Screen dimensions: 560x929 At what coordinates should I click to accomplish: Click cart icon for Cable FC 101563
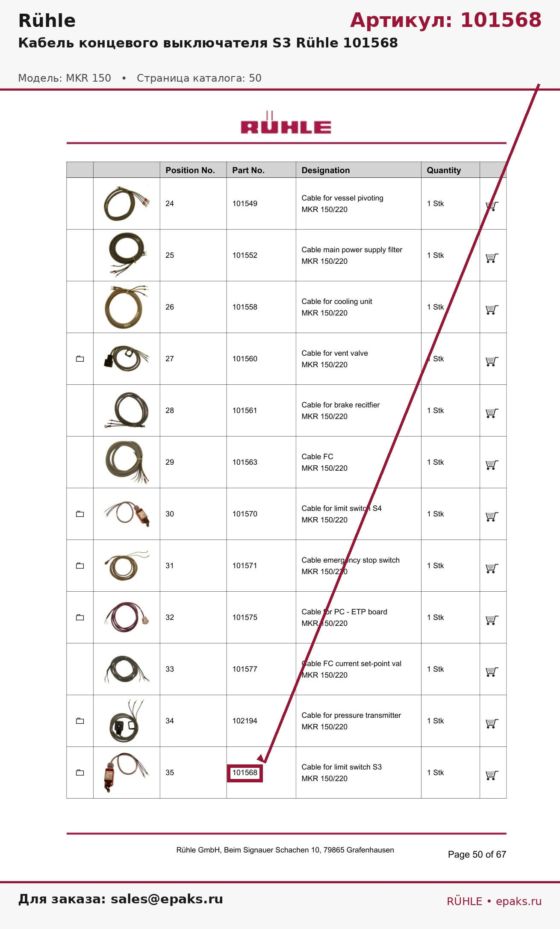point(492,465)
